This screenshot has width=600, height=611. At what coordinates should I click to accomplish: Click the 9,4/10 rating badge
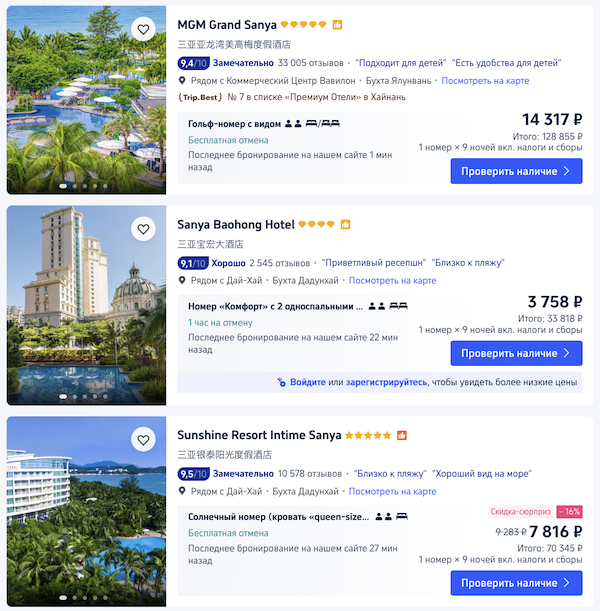click(192, 63)
